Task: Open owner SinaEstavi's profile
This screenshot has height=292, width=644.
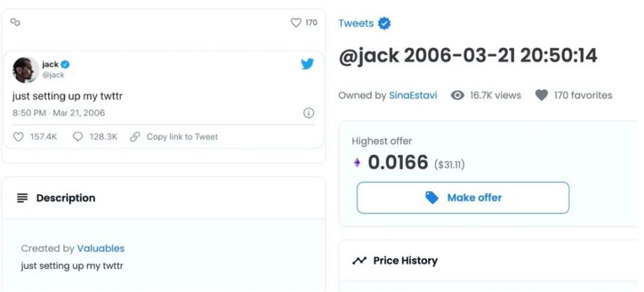Action: click(412, 95)
